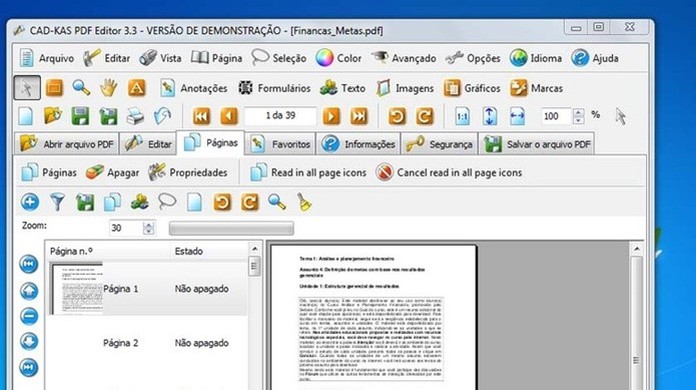This screenshot has height=390, width=696.
Task: Select the Página 2 row
Action: (x=147, y=343)
